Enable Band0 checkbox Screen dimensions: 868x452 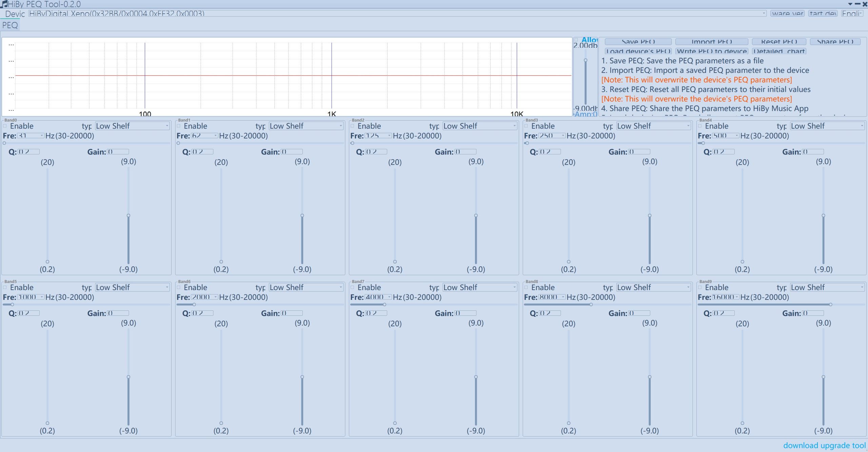coord(5,126)
